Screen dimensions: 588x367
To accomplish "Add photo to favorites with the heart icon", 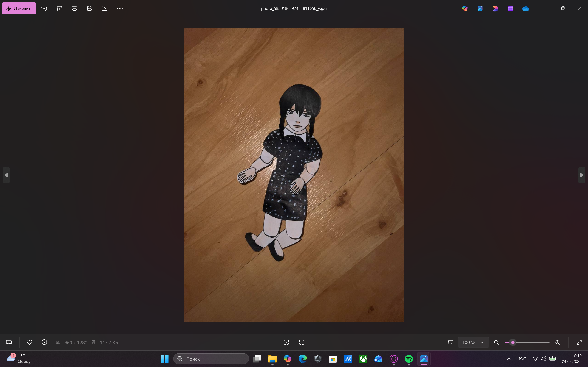I will coord(29,342).
